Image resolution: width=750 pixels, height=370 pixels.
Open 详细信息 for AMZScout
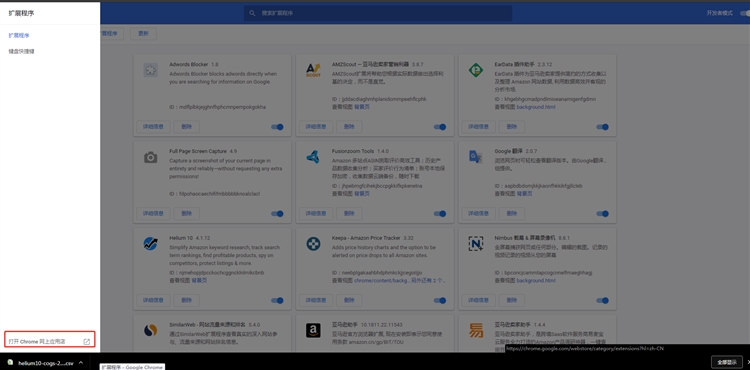click(x=316, y=127)
